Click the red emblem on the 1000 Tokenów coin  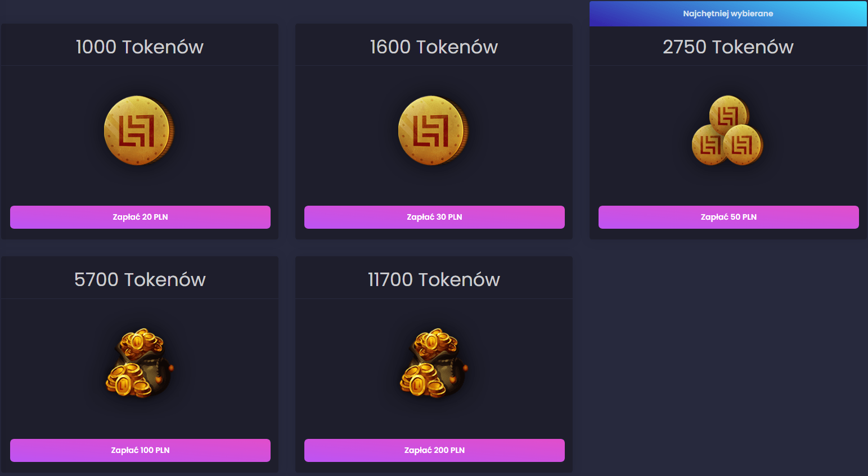(136, 131)
